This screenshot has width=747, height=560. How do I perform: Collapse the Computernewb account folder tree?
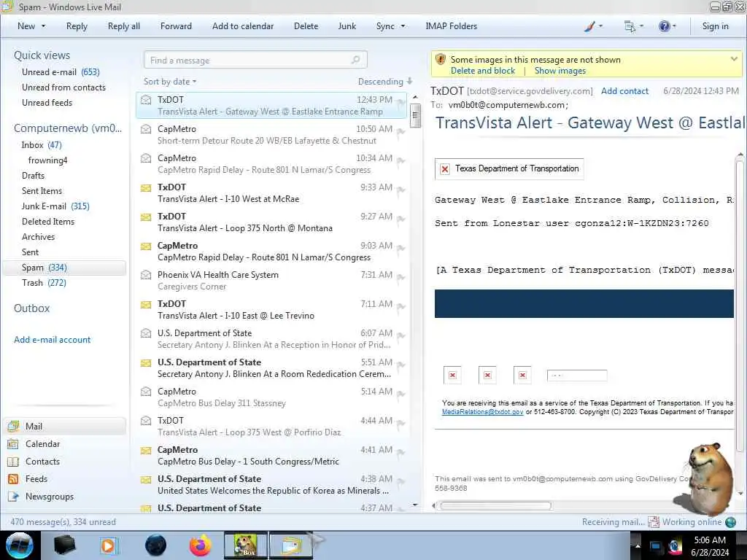(68, 128)
